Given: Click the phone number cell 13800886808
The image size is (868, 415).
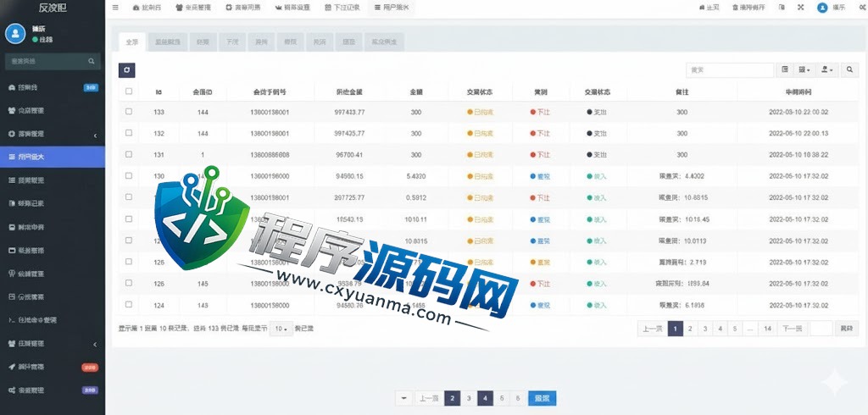Looking at the screenshot, I should (x=270, y=155).
